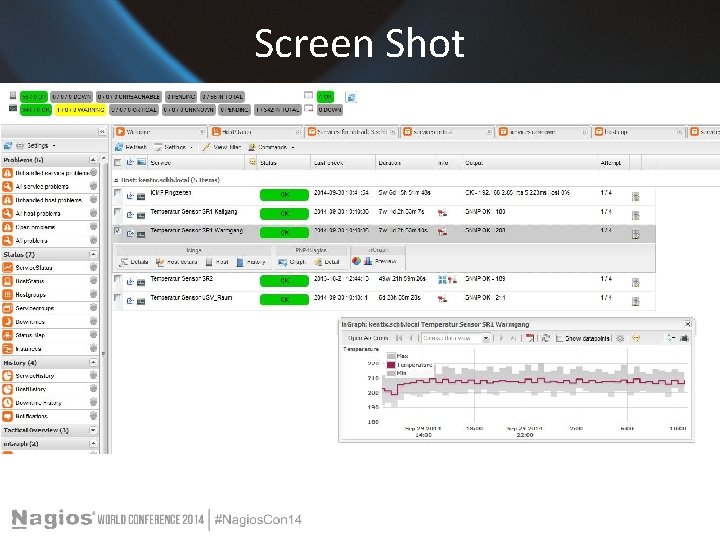The height and width of the screenshot is (540, 720).
Task: Click the inGraph calendar date icon
Action: 530,338
